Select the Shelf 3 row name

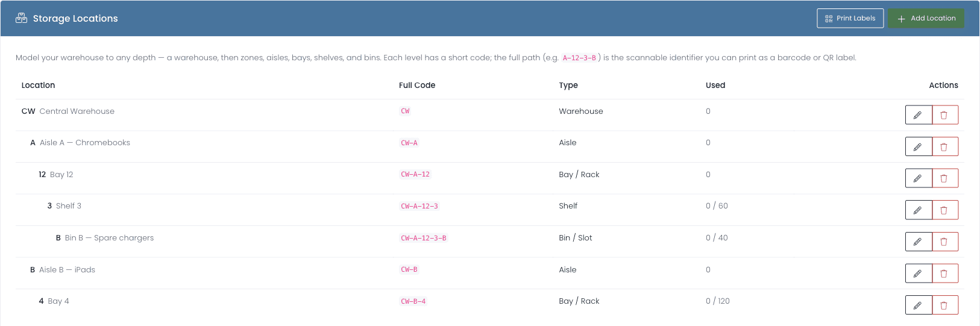click(69, 206)
